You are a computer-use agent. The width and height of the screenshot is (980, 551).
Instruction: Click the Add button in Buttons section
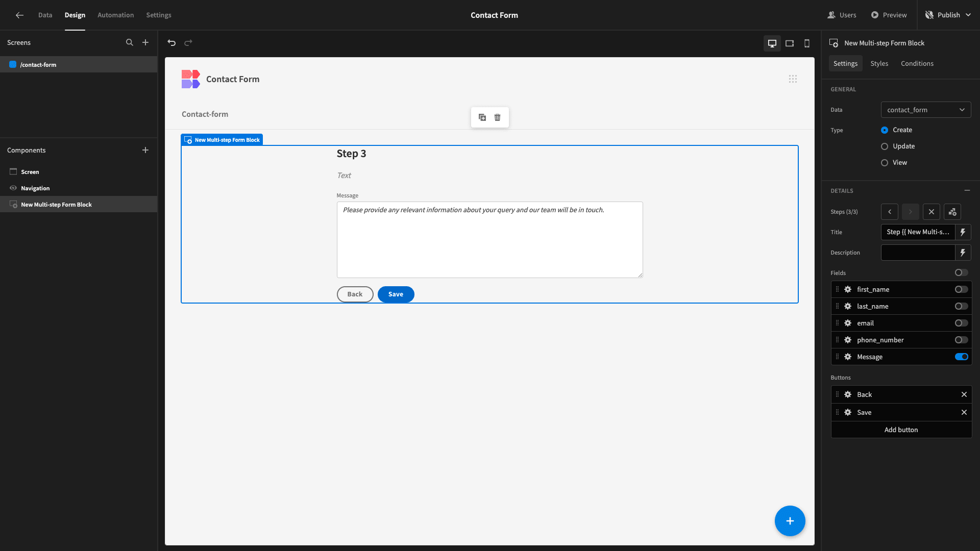point(900,429)
